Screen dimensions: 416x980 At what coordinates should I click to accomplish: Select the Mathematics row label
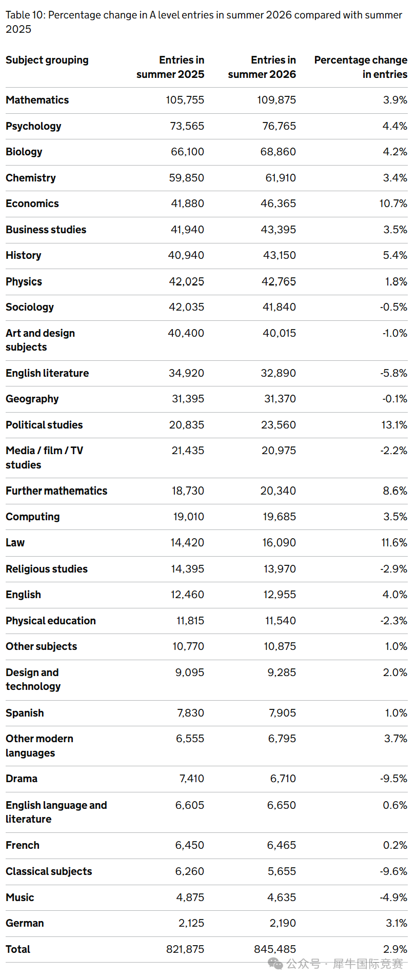37,100
